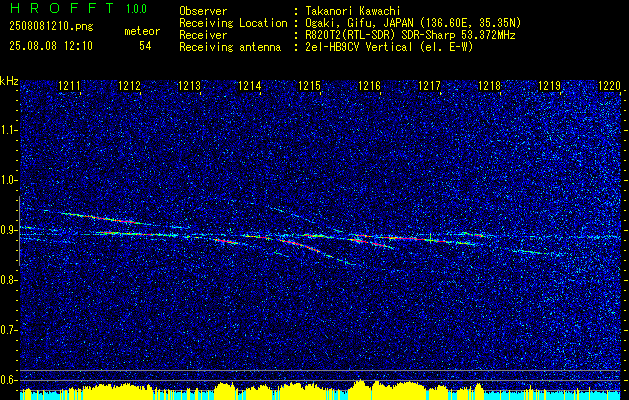The width and height of the screenshot is (629, 400).
Task: Select the date stamp 25.08.08 12:10
Action: tap(51, 46)
